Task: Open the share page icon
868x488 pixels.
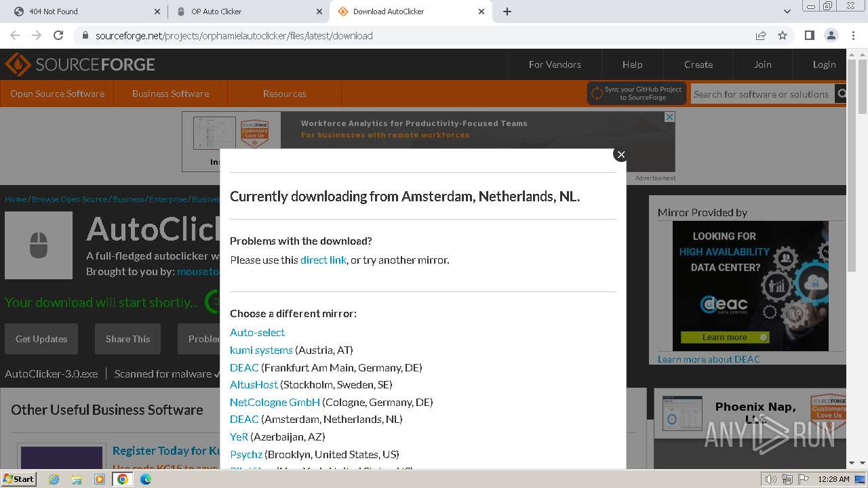Action: 761,35
